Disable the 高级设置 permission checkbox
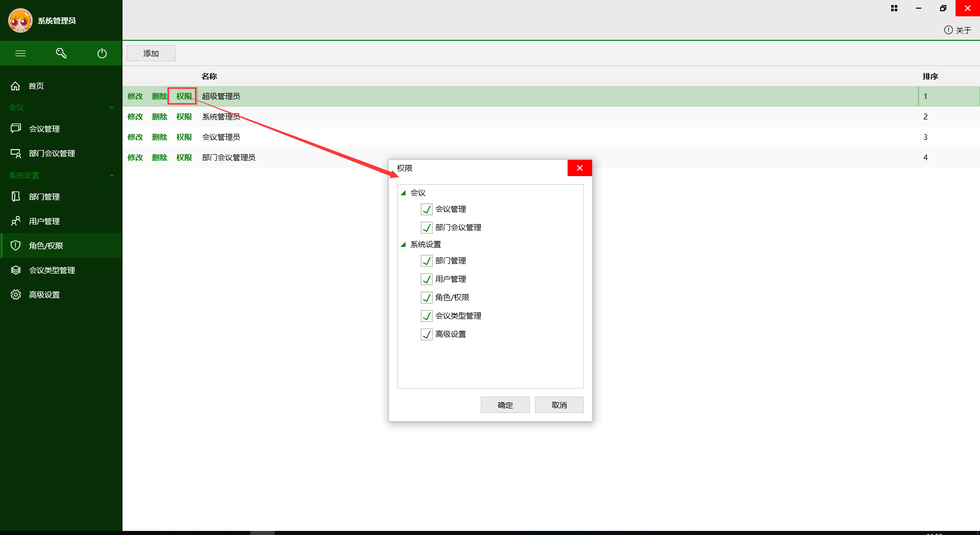 tap(427, 334)
